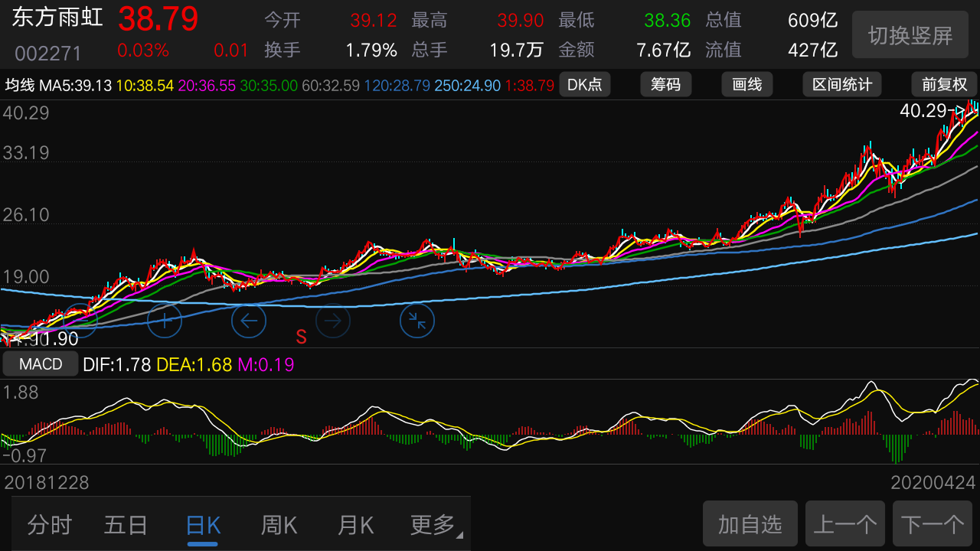Switch the MACD indicator button
This screenshot has width=980, height=551.
(41, 364)
